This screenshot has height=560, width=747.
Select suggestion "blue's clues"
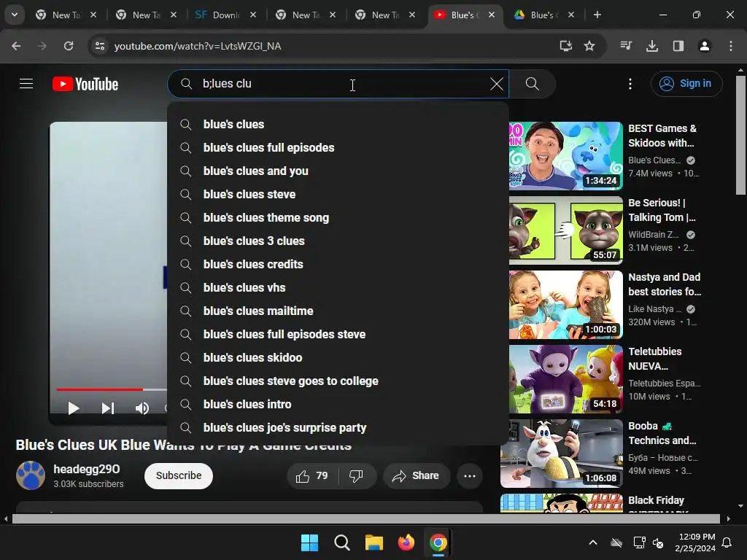tap(338, 124)
